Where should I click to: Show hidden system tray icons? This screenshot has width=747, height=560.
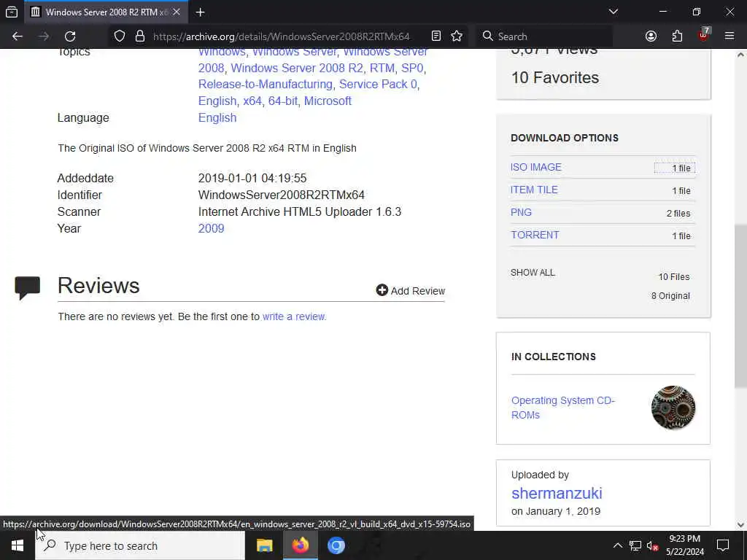(617, 545)
